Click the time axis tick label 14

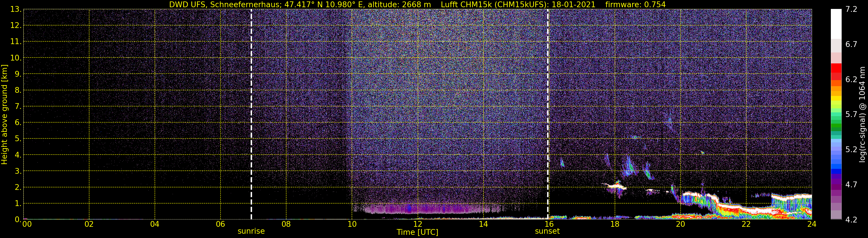[483, 224]
